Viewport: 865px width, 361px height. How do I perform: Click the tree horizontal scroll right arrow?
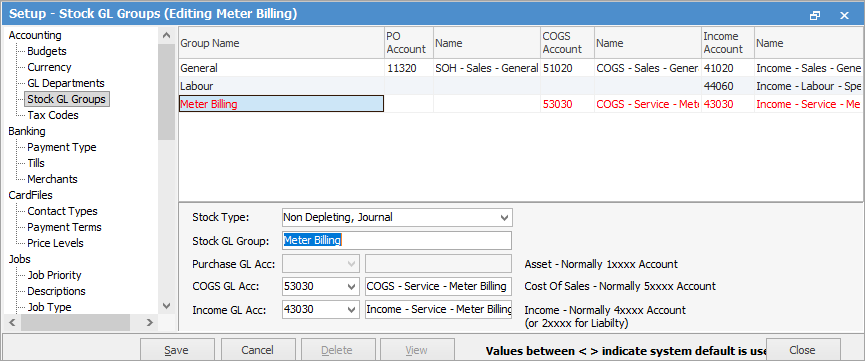point(149,322)
